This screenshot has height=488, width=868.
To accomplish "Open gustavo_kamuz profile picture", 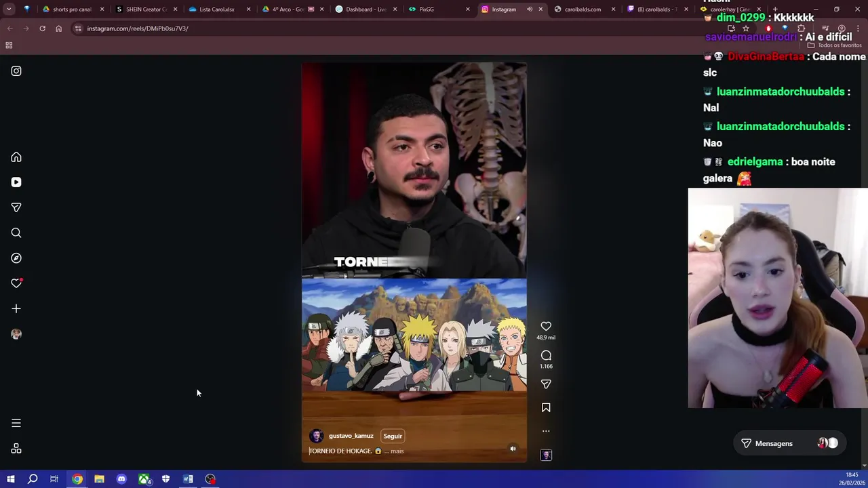I will click(316, 436).
